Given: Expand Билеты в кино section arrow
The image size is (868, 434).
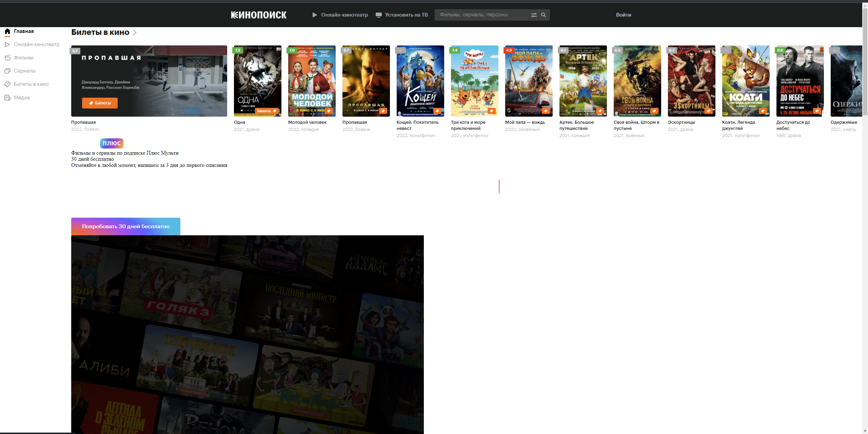Looking at the screenshot, I should (135, 33).
